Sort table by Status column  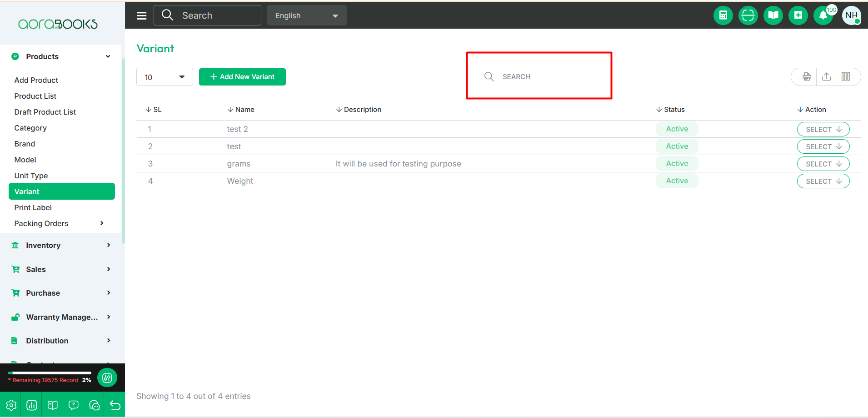670,110
